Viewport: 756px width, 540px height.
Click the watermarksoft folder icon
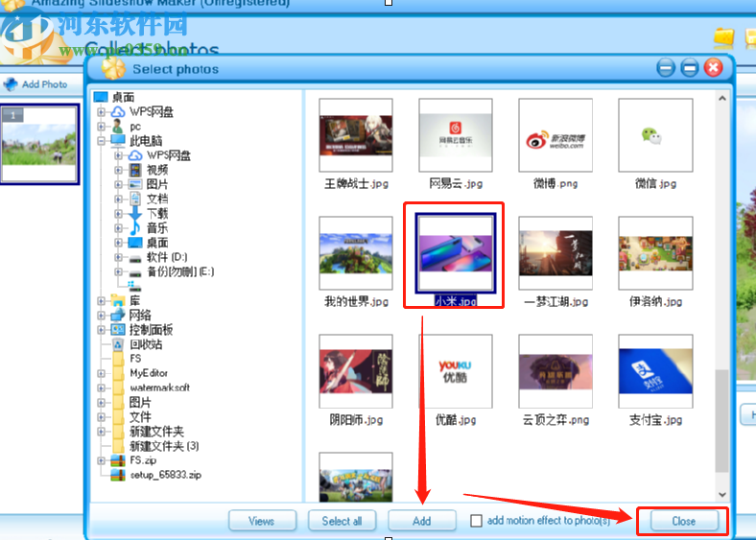tap(118, 387)
